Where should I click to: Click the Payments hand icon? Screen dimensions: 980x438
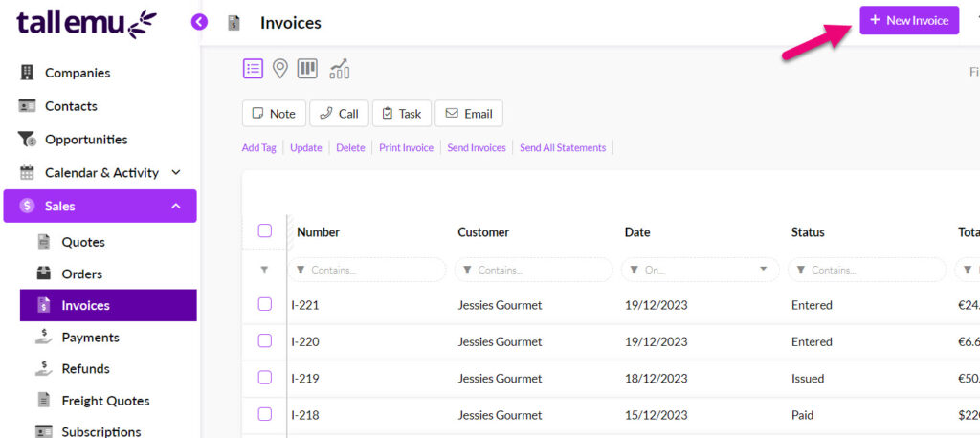click(x=44, y=337)
